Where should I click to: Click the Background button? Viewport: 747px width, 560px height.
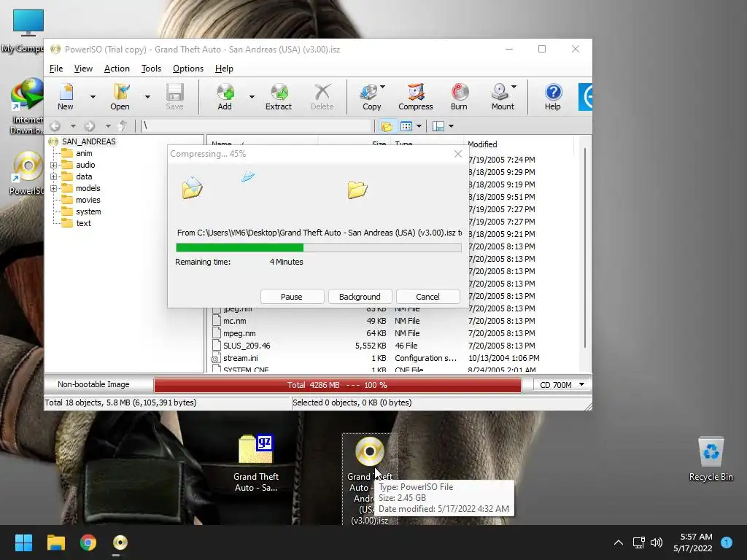click(360, 297)
